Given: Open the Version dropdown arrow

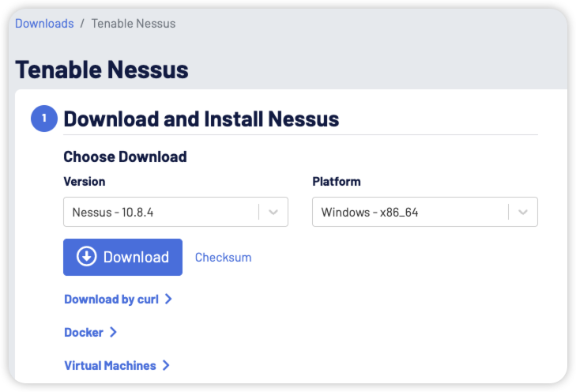Looking at the screenshot, I should click(x=273, y=212).
